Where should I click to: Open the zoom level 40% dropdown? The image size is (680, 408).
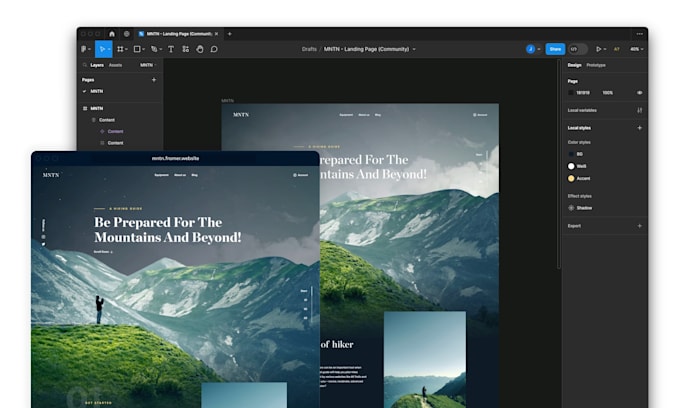[636, 49]
